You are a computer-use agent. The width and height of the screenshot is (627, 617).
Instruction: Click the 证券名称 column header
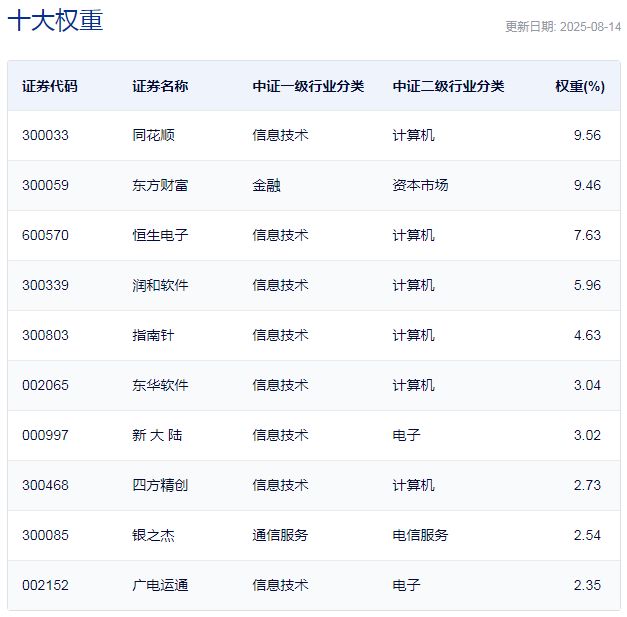(160, 86)
